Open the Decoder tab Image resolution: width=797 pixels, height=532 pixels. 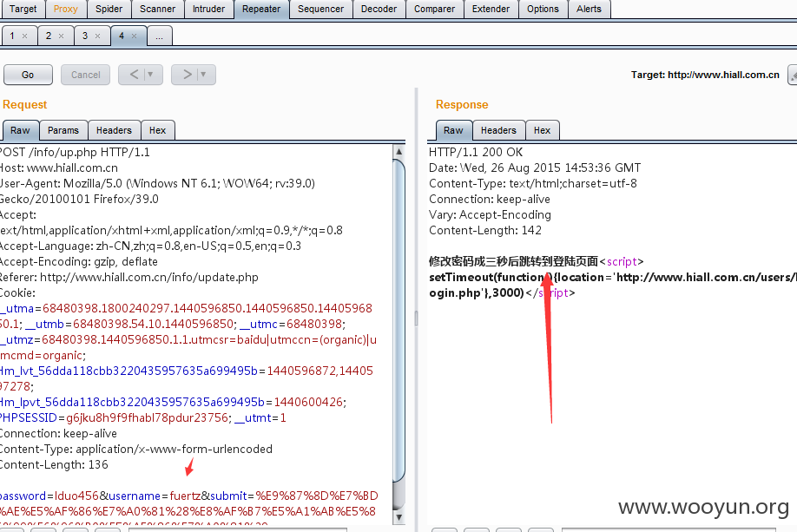[379, 10]
